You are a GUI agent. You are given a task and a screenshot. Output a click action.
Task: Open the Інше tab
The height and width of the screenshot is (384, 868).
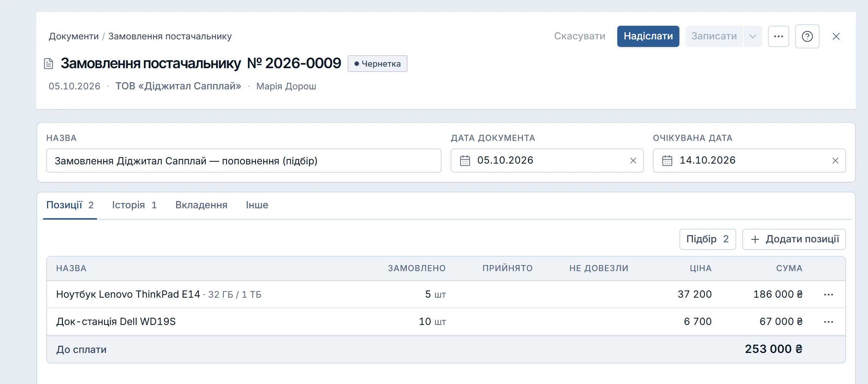(x=257, y=205)
